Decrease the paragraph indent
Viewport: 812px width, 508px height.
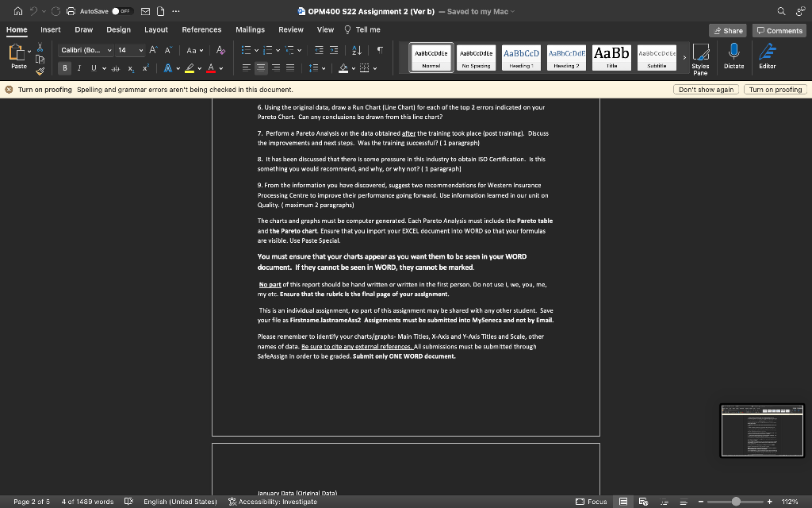[319, 50]
